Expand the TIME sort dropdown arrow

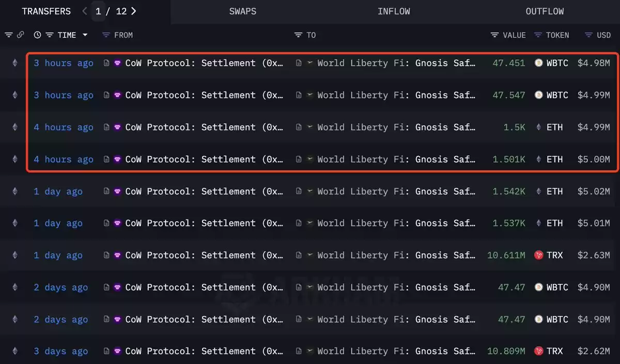coord(85,35)
